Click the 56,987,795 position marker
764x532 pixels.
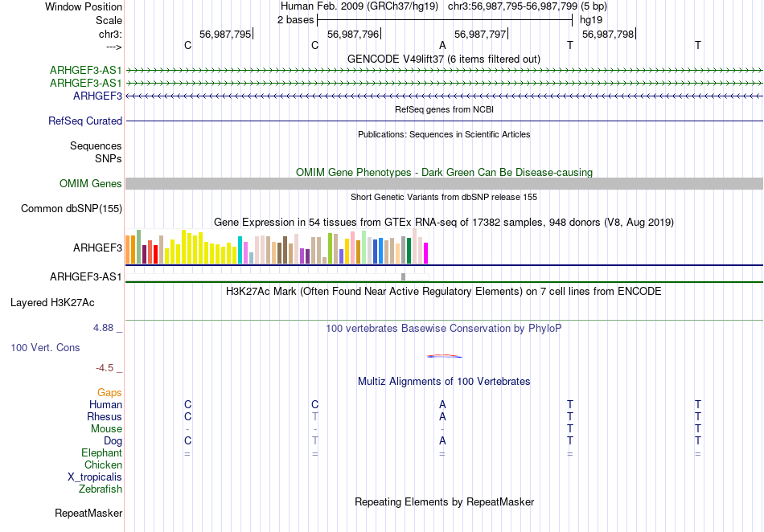point(225,34)
